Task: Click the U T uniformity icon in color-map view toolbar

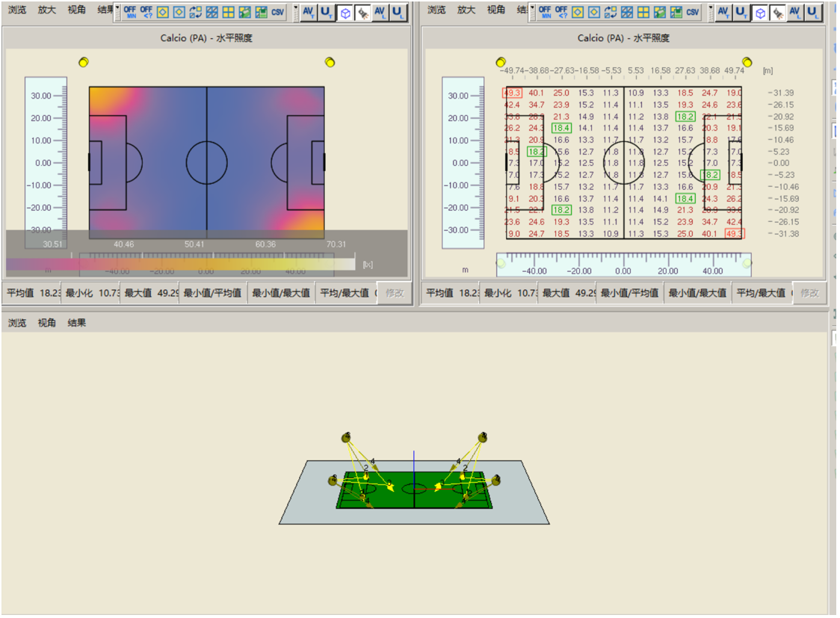Action: pos(326,12)
